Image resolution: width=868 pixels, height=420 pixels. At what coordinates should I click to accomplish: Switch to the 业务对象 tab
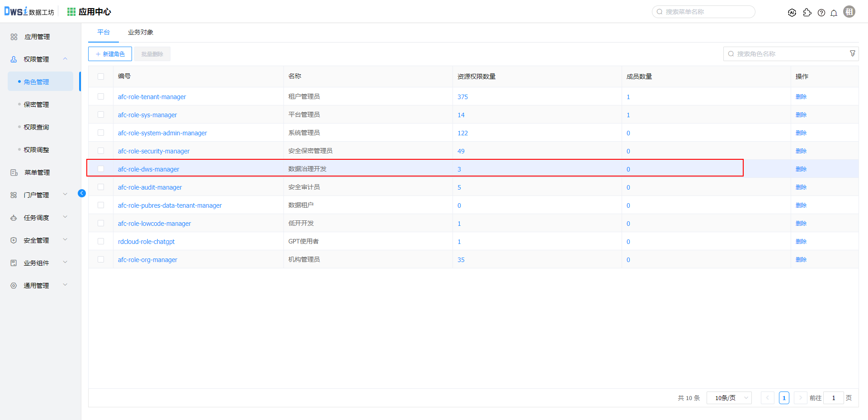pos(141,32)
